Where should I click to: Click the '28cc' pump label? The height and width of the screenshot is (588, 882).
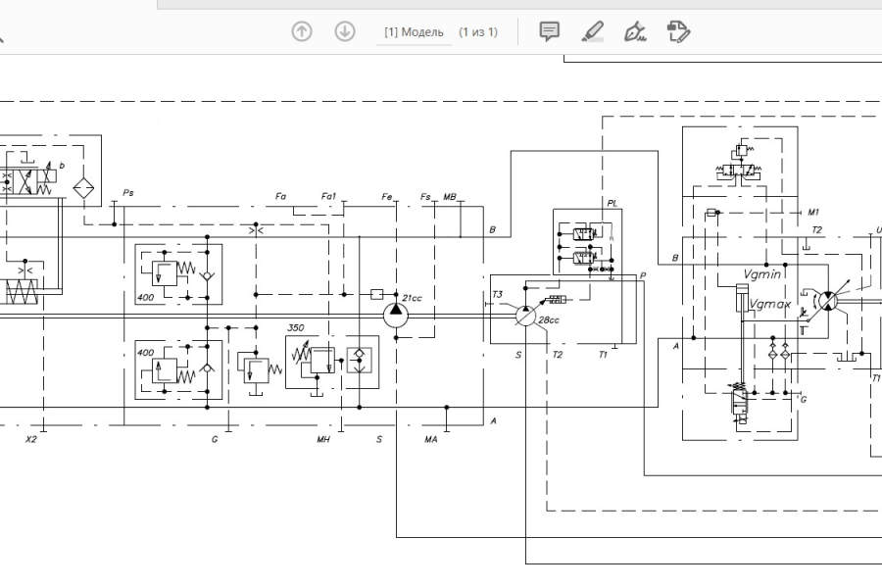[549, 320]
